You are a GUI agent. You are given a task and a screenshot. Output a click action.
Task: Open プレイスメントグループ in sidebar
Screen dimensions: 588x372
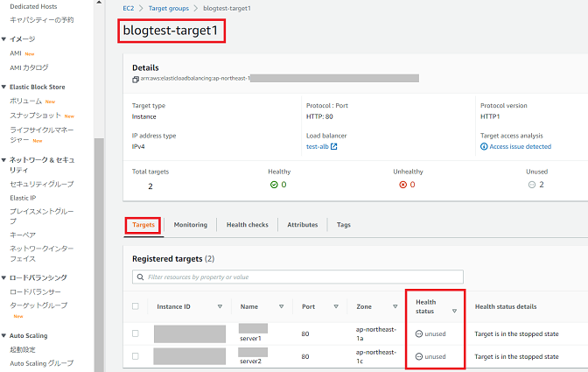pos(42,216)
